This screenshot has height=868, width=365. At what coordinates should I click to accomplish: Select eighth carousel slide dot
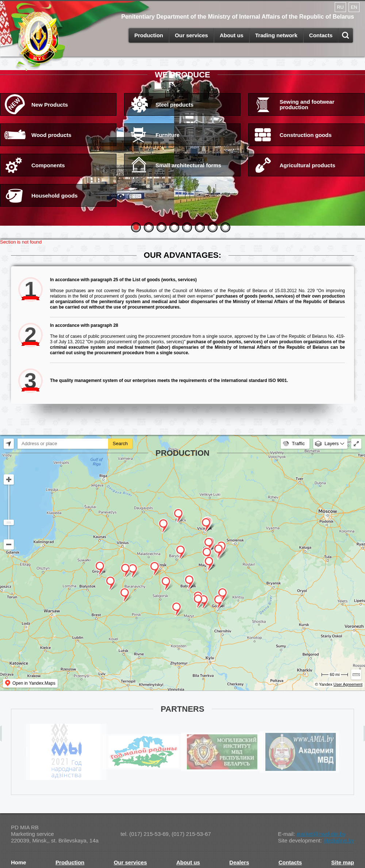pyautogui.click(x=225, y=227)
